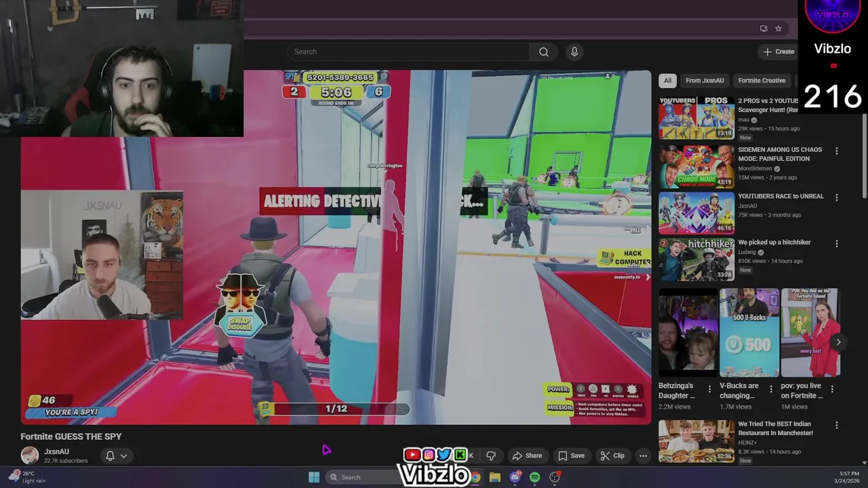Image resolution: width=868 pixels, height=488 pixels.
Task: Select the Fortnite Creative filter chip
Action: pos(762,81)
